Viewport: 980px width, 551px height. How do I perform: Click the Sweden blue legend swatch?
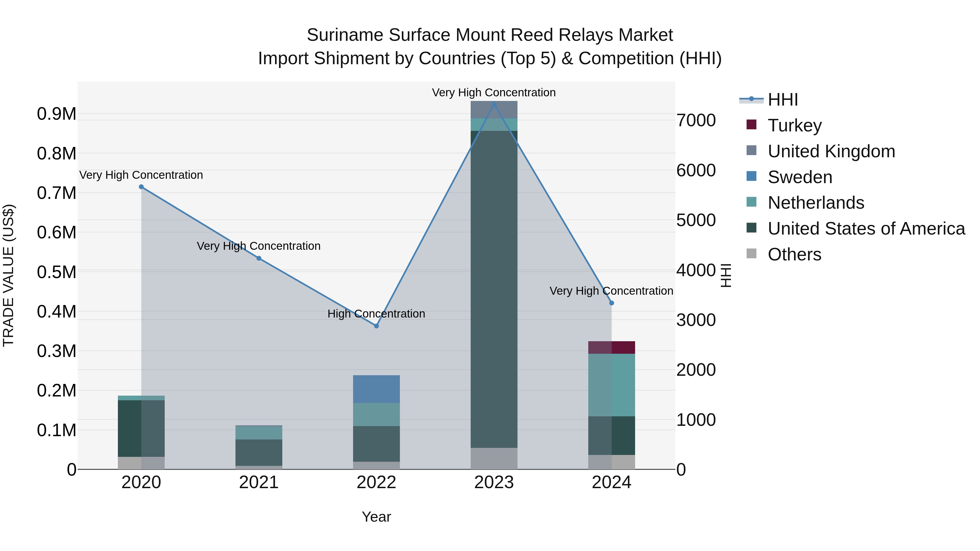point(751,176)
